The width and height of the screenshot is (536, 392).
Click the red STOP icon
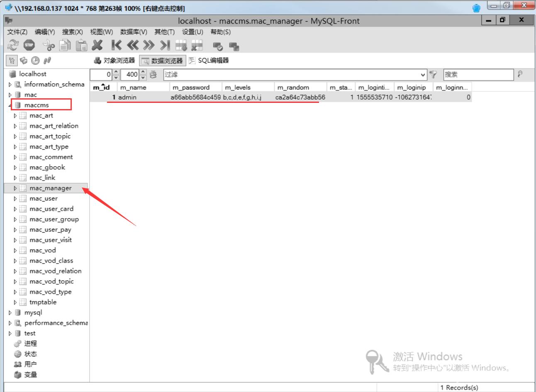29,45
